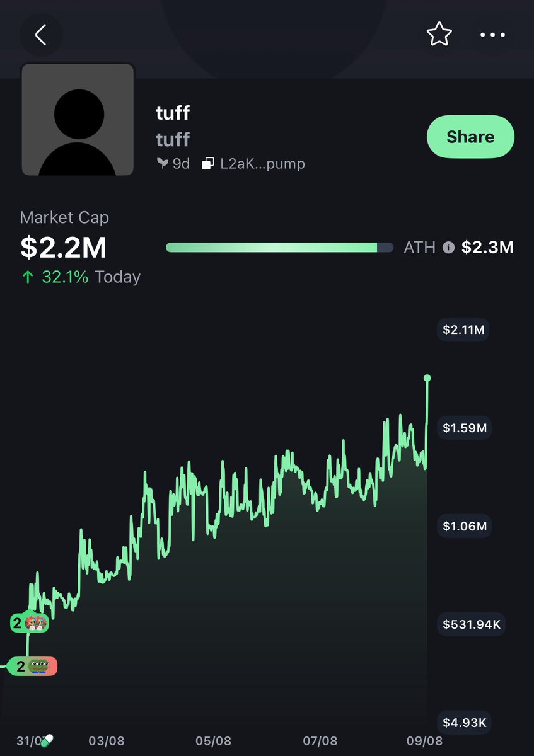Favorite tuff with the star icon

pos(439,35)
